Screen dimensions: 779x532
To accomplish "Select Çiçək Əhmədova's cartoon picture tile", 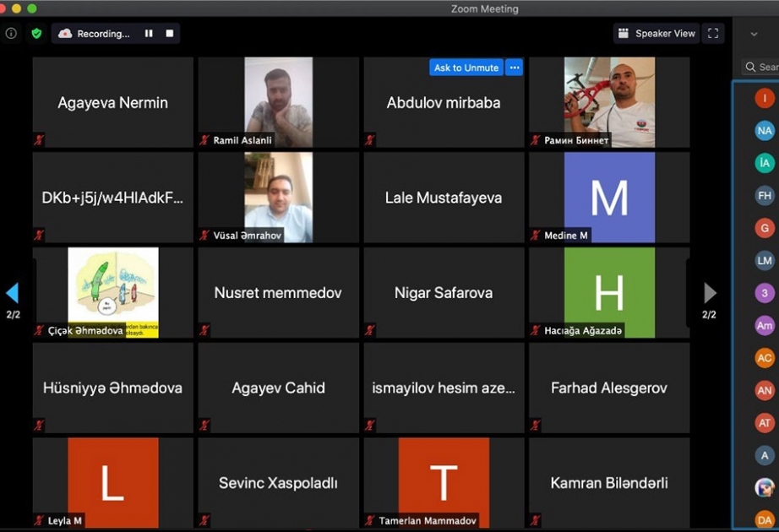I will 112,292.
